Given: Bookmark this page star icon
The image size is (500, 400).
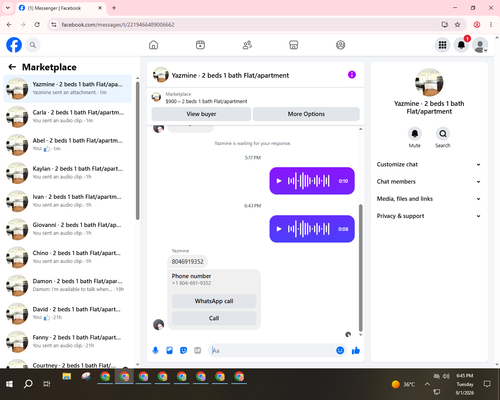Looking at the screenshot, I should (x=457, y=25).
